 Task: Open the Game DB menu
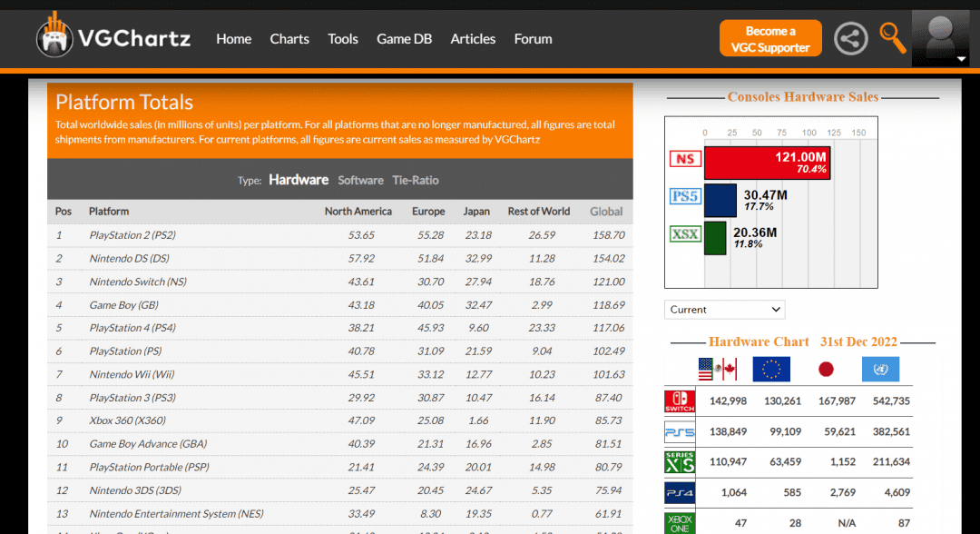tap(404, 39)
